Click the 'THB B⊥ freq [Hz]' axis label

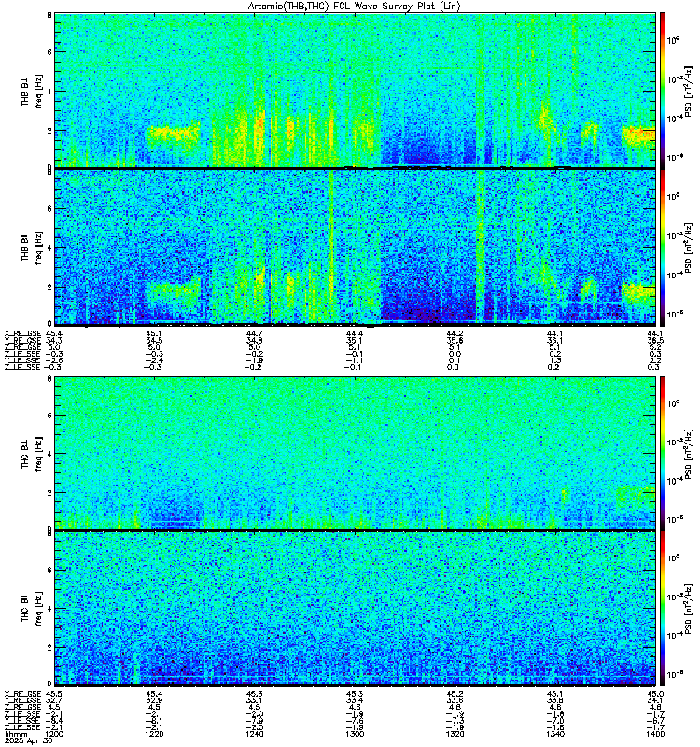point(32,91)
